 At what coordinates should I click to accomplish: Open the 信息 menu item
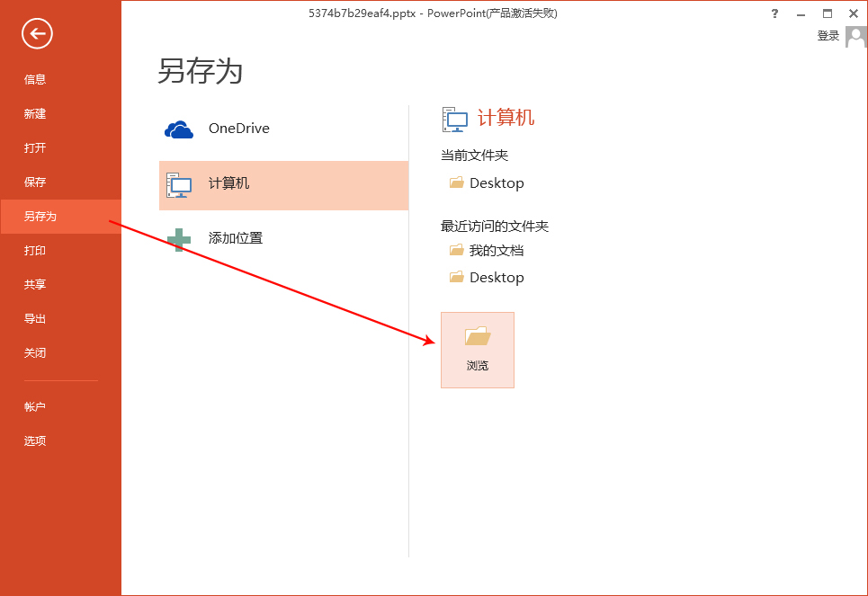[35, 80]
